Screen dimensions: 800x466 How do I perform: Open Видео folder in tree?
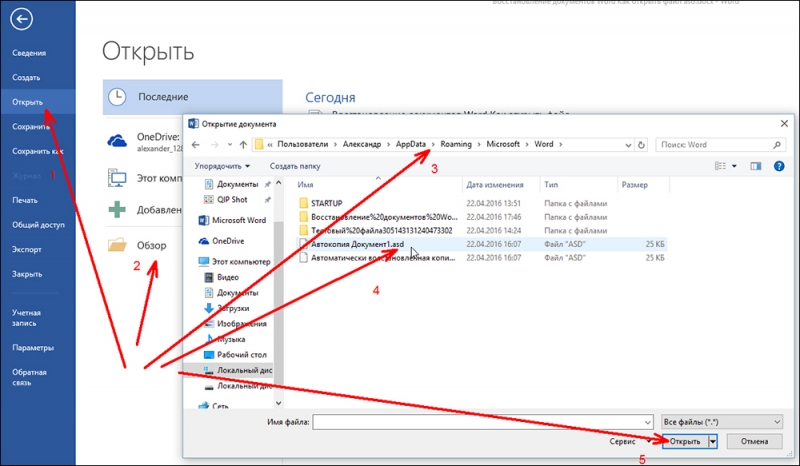228,277
